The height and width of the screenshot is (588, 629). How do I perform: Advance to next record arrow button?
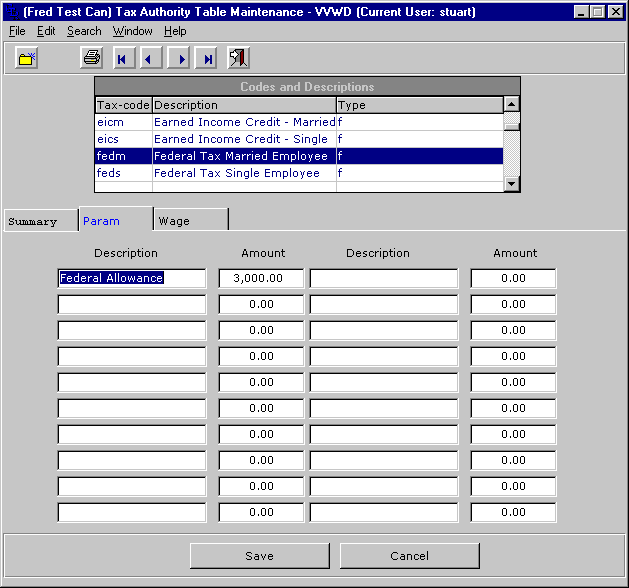click(180, 58)
